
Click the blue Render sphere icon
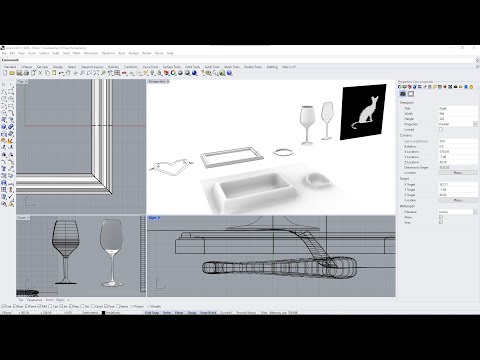(x=194, y=73)
